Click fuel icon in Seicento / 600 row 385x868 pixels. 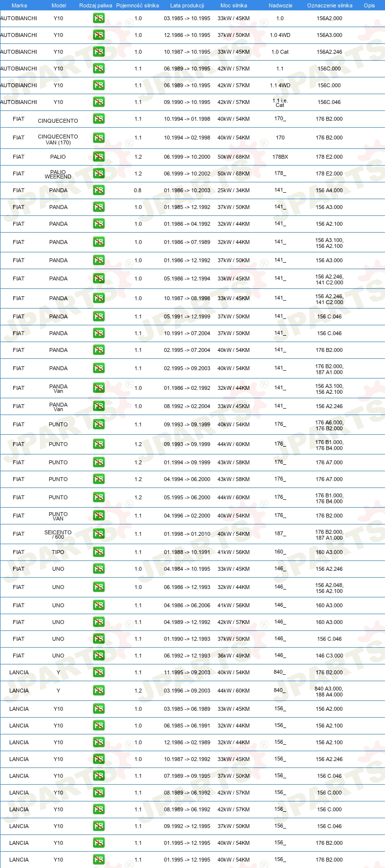98,534
